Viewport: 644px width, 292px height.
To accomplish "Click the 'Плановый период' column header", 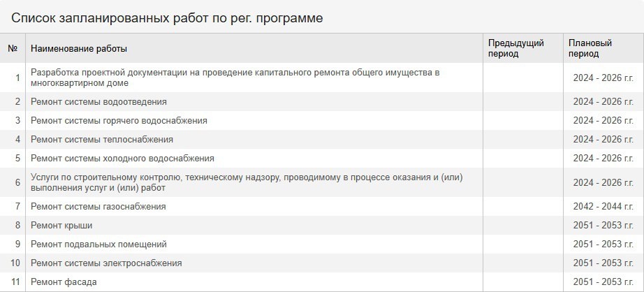I will 603,48.
